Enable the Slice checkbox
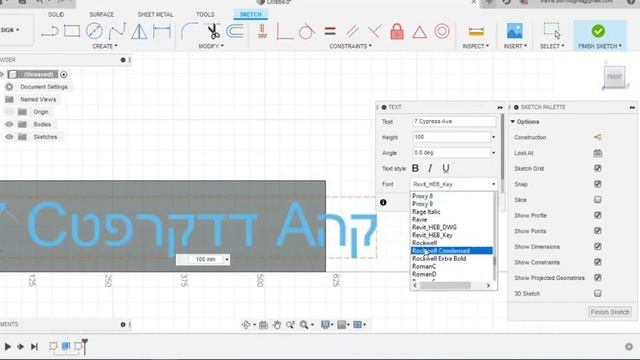640x360 pixels. (598, 200)
